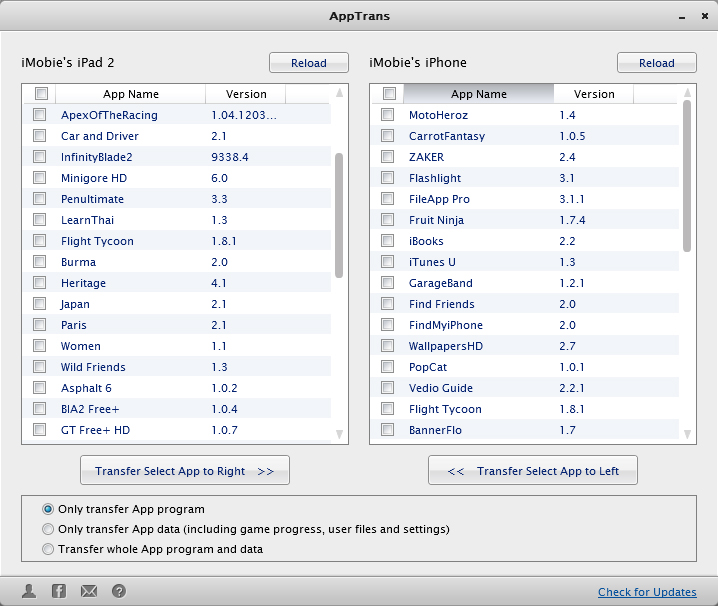Click version 9338.4 of InfinityBlade2
The height and width of the screenshot is (606, 718).
point(230,157)
